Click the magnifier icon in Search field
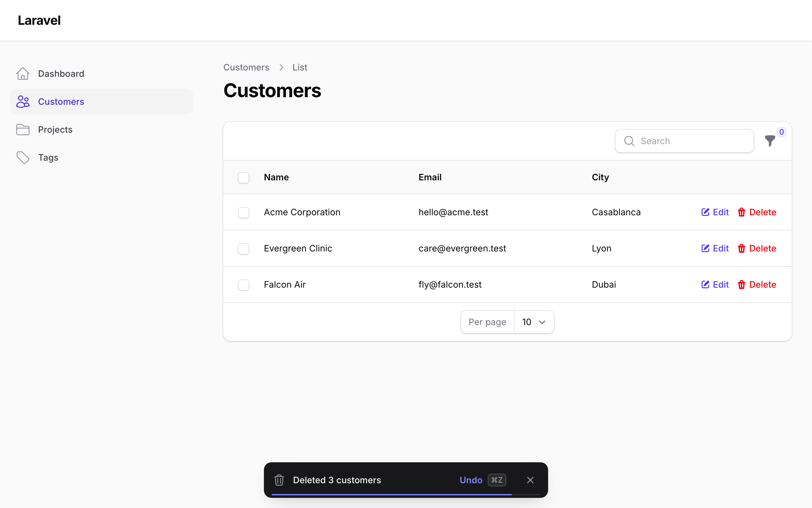Viewport: 812px width, 508px height. click(629, 141)
